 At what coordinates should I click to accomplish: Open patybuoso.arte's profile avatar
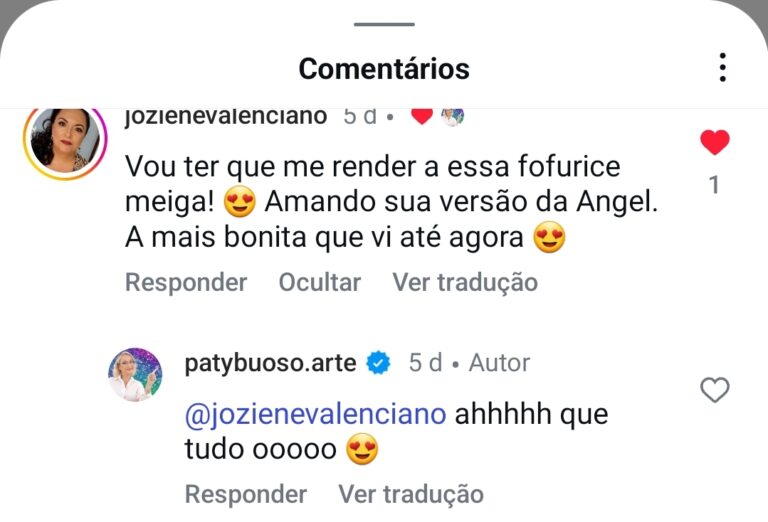coord(135,375)
